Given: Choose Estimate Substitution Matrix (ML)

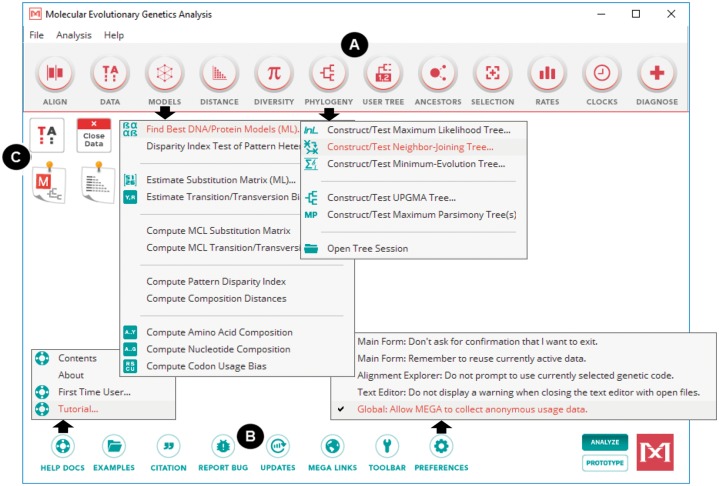Looking at the screenshot, I should [210, 180].
